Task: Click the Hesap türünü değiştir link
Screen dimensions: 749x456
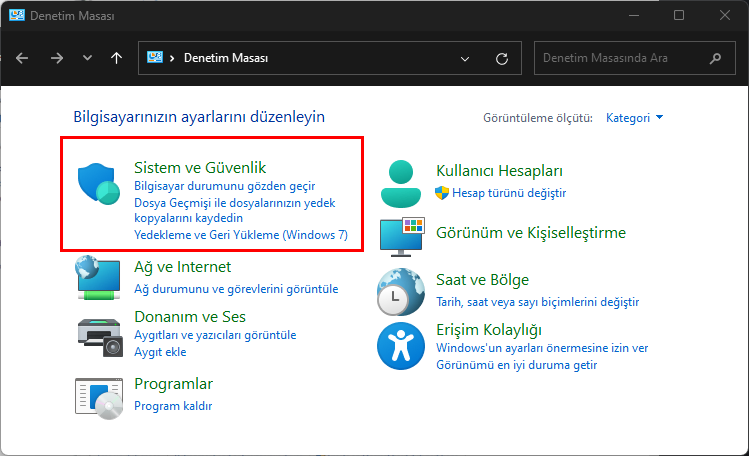Action: pyautogui.click(x=509, y=193)
